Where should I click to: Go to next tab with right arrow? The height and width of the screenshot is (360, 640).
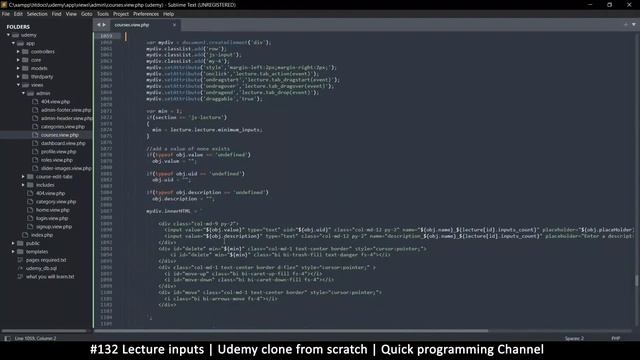point(104,25)
